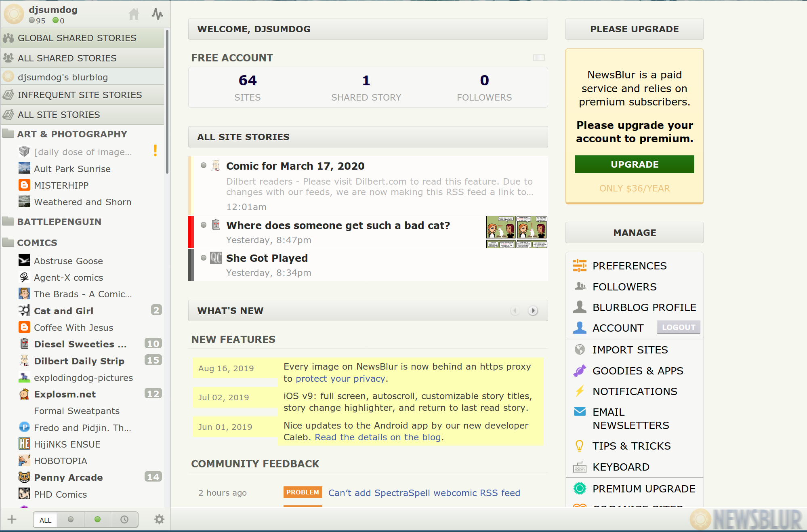The image size is (807, 532).
Task: Click the Preferences icon in Manage section
Action: [580, 265]
